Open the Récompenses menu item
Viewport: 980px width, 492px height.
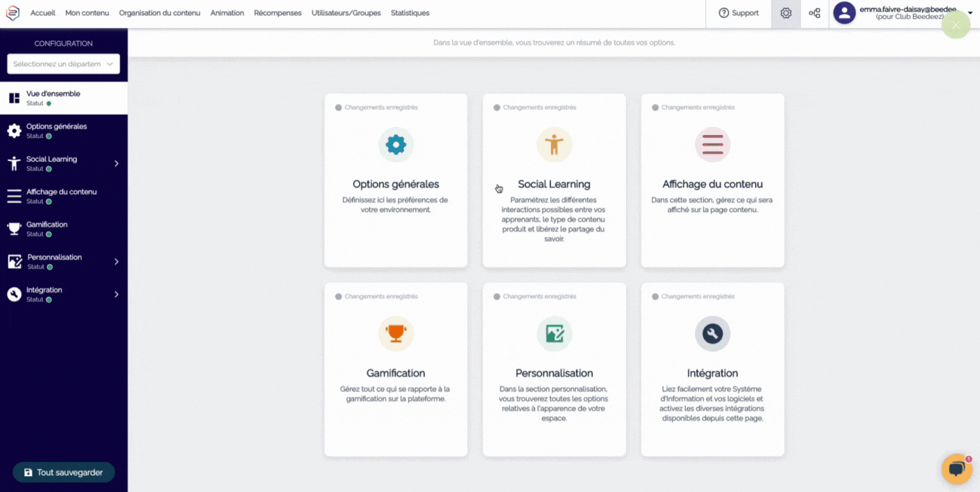277,13
